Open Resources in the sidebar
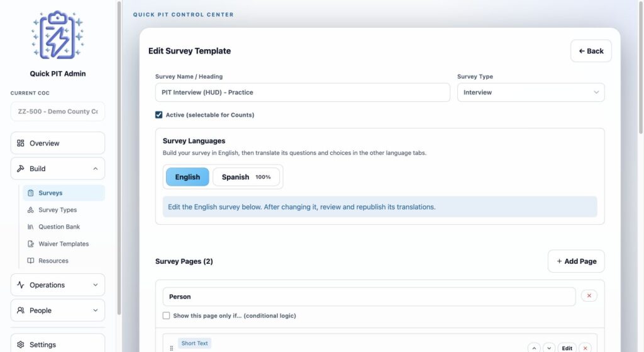This screenshot has height=352, width=644. coord(64,261)
